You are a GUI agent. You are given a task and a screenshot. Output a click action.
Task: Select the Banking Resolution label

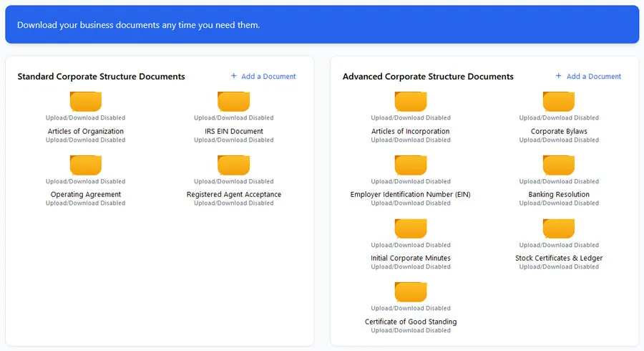[559, 194]
